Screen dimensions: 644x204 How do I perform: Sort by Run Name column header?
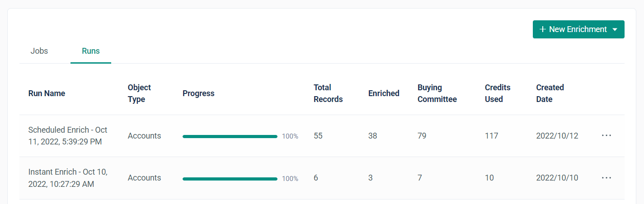pyautogui.click(x=47, y=93)
